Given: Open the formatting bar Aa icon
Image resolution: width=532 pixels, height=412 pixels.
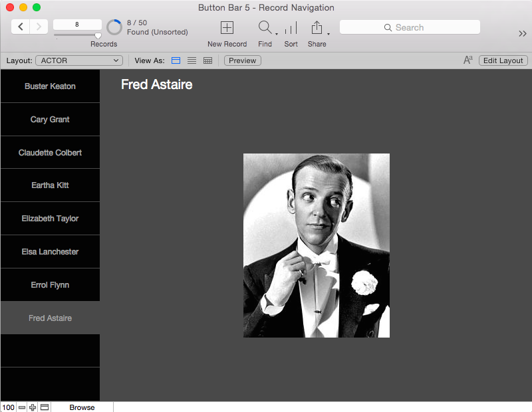Looking at the screenshot, I should pos(468,60).
